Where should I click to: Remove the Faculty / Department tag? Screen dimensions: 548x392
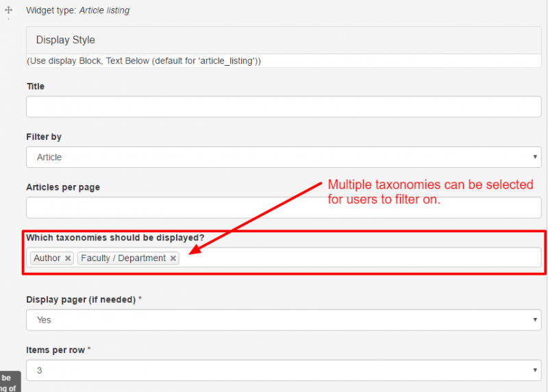173,258
